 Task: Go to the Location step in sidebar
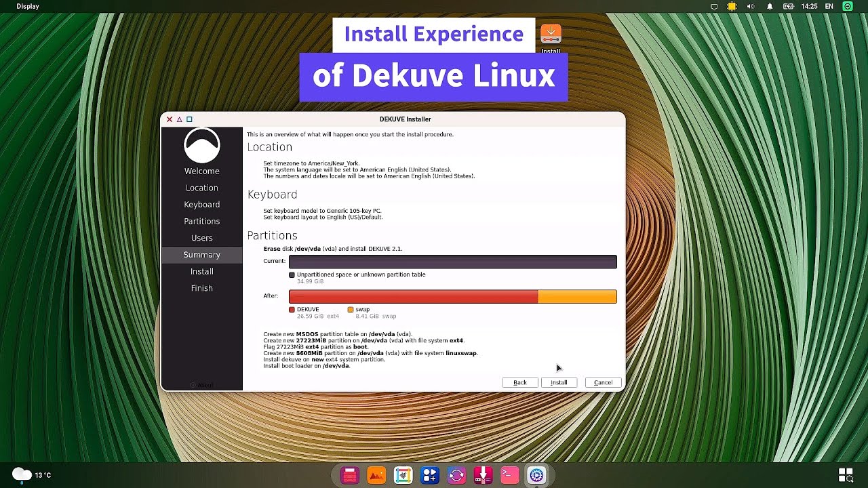(x=202, y=188)
